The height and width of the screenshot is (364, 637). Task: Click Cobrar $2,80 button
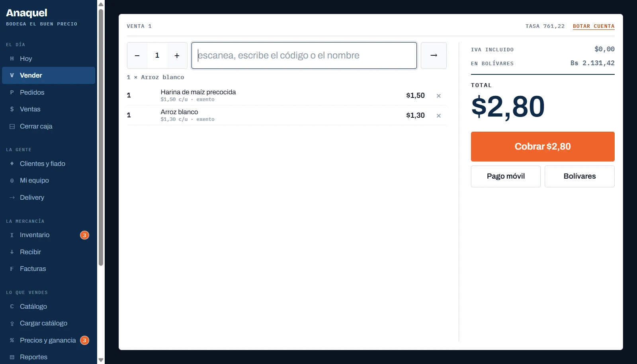tap(543, 146)
